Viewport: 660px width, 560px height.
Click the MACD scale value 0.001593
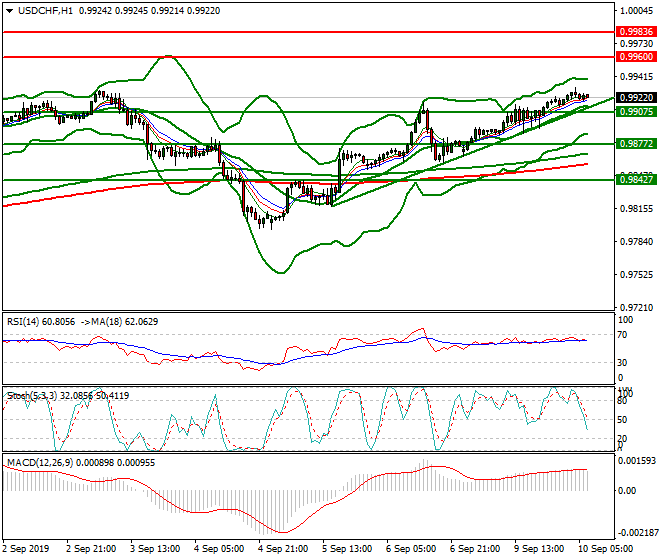click(x=636, y=461)
